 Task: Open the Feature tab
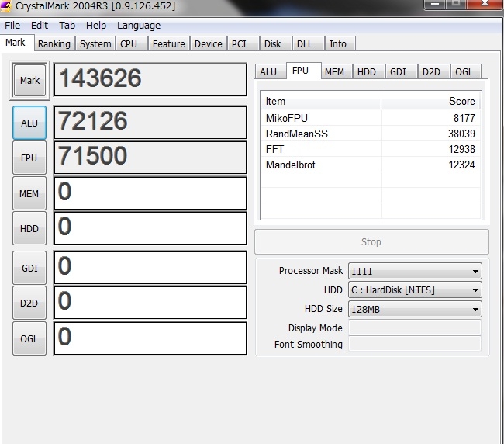pos(168,44)
